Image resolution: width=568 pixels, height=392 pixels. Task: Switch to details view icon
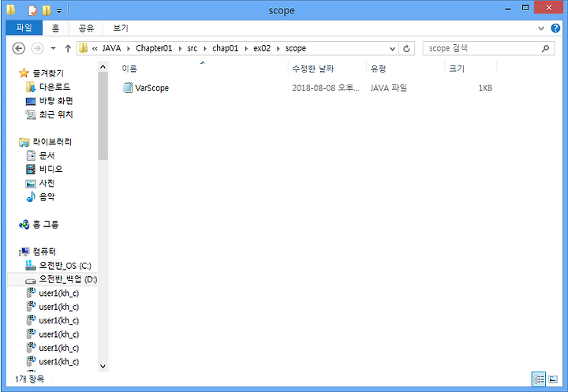point(539,379)
